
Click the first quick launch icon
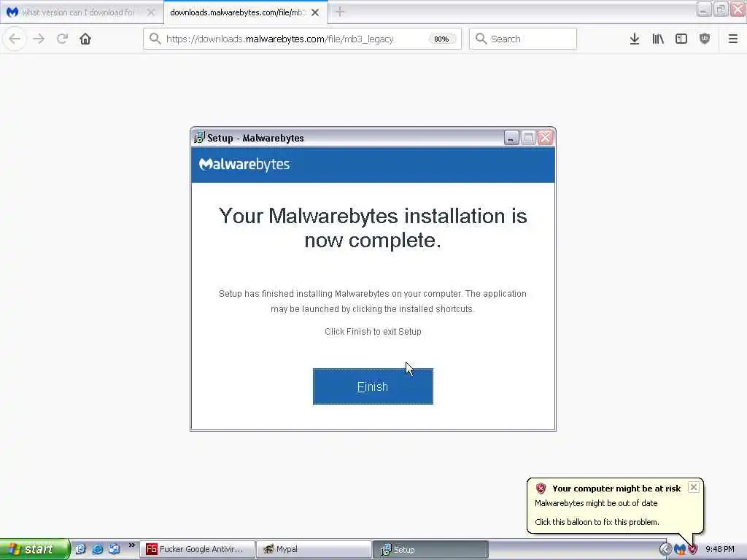[80, 549]
